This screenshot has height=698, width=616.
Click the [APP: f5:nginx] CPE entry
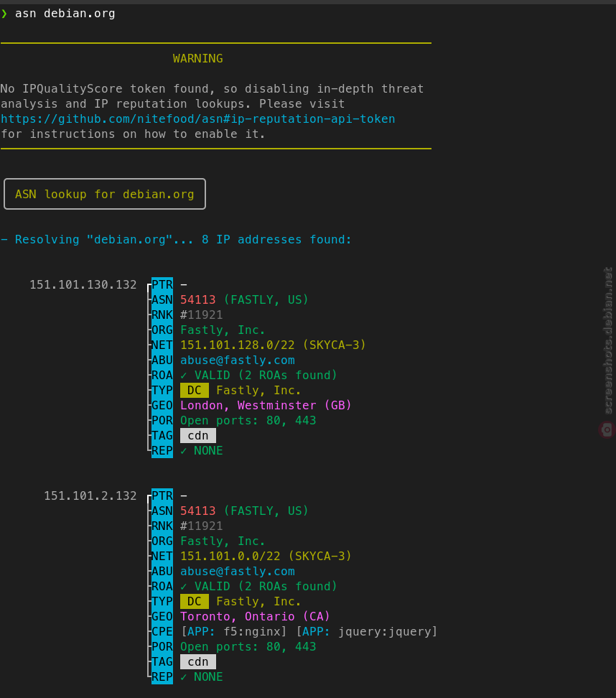coord(233,632)
